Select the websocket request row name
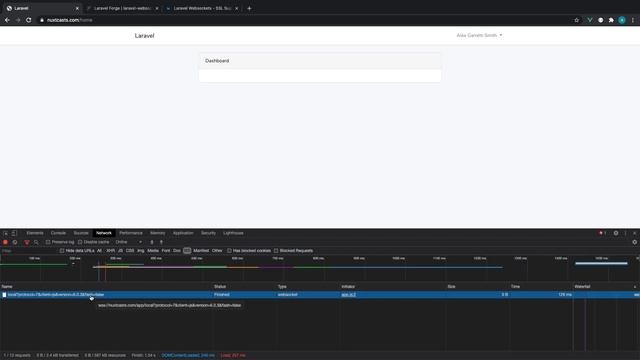 point(56,295)
